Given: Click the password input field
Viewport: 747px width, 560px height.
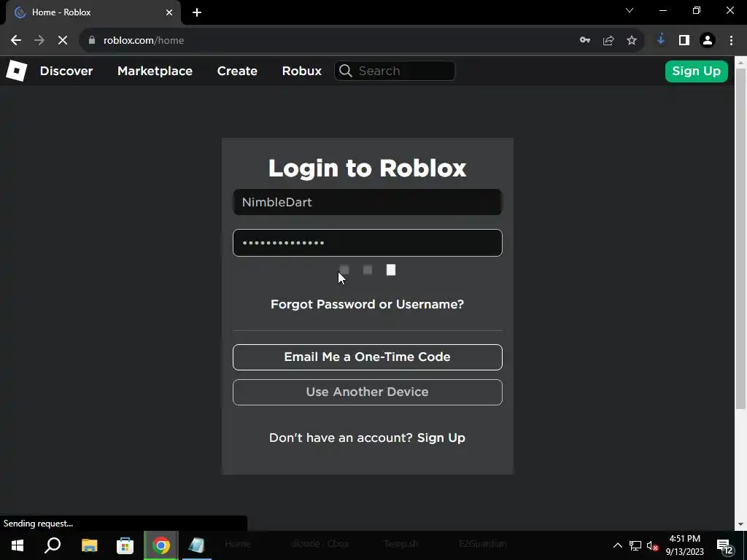Looking at the screenshot, I should 368,243.
